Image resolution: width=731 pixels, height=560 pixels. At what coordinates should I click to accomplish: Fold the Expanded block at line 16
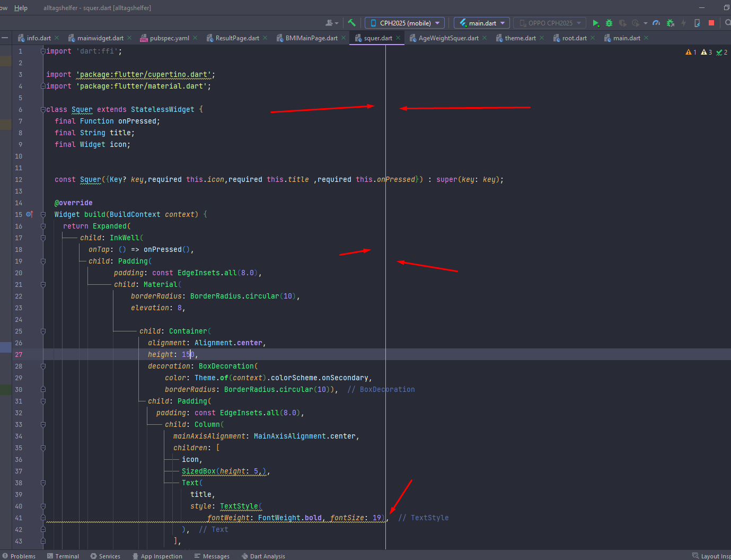43,226
